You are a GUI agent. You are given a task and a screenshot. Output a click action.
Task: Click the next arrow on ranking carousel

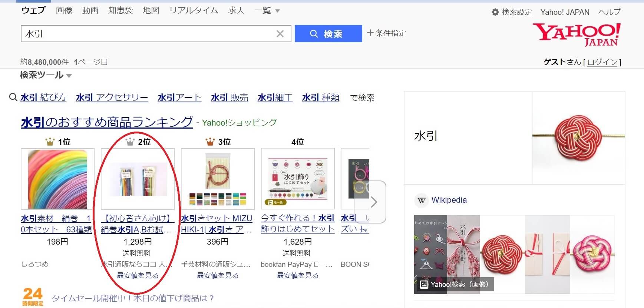374,202
